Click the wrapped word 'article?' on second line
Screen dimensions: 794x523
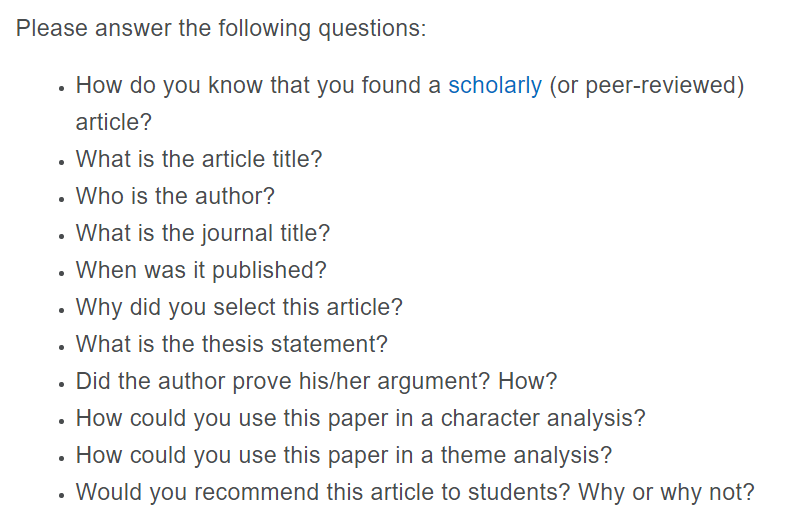114,122
